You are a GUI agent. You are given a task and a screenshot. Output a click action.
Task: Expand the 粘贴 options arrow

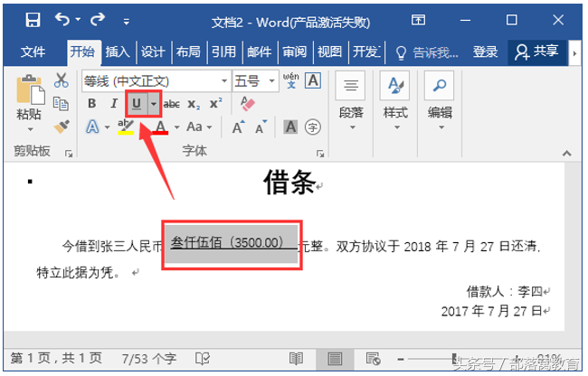(31, 129)
